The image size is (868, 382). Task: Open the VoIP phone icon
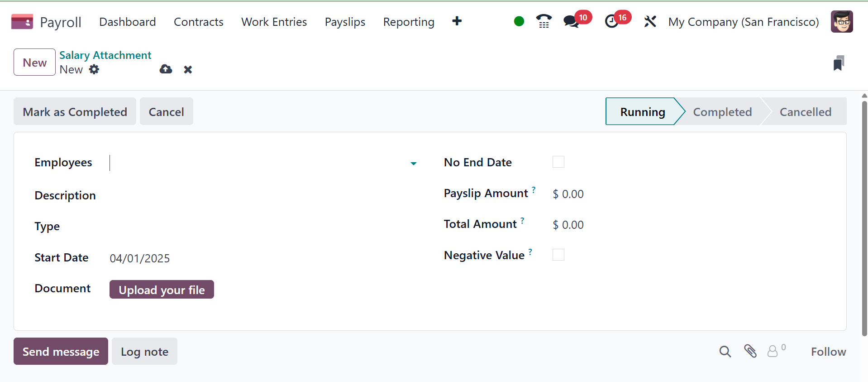(544, 21)
